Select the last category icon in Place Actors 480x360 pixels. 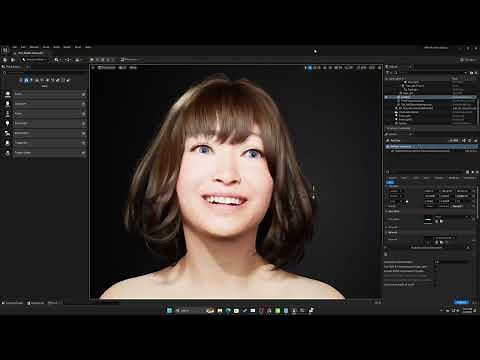pyautogui.click(x=68, y=80)
